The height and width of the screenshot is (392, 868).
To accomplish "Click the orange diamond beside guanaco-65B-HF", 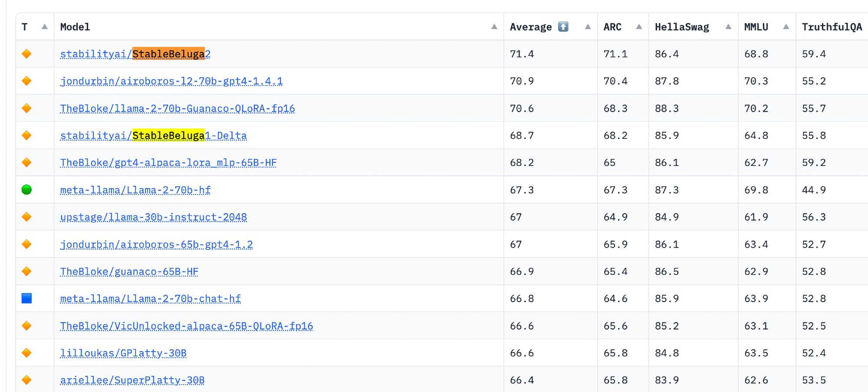I will coord(26,271).
